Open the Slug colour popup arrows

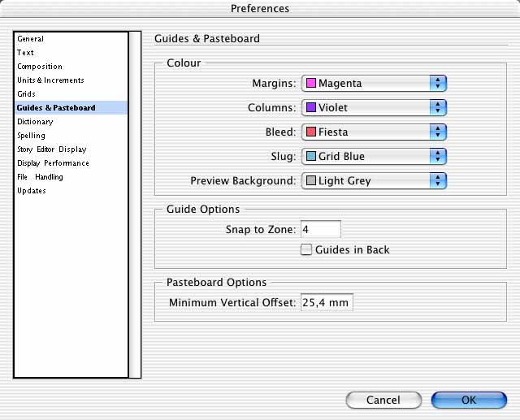click(438, 157)
